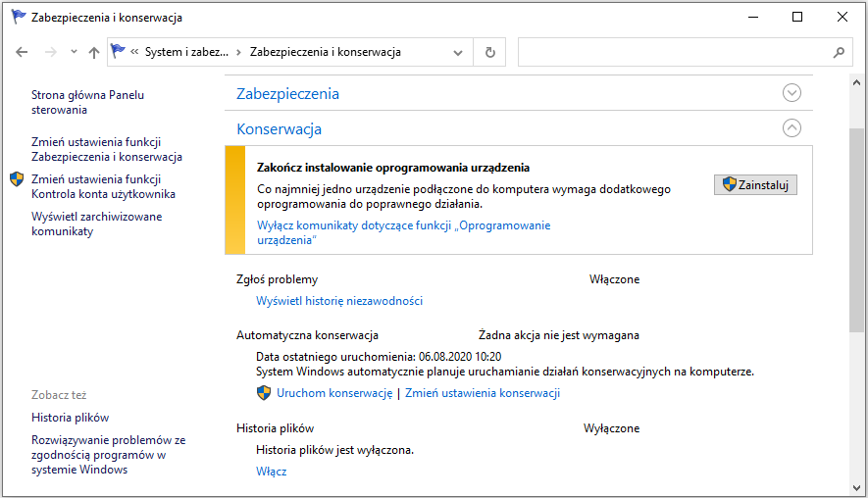The width and height of the screenshot is (868, 498).
Task: Maximize the window
Action: [797, 17]
